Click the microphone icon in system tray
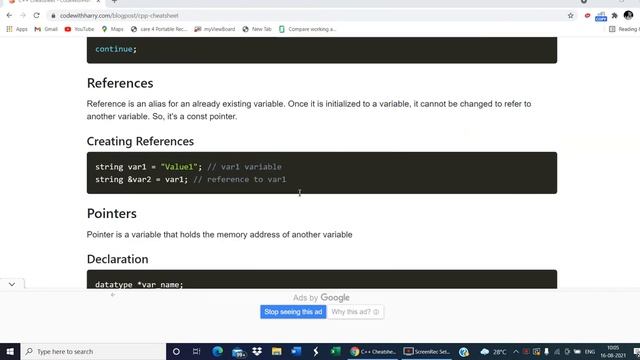Image resolution: width=640 pixels, height=360 pixels. (x=546, y=351)
